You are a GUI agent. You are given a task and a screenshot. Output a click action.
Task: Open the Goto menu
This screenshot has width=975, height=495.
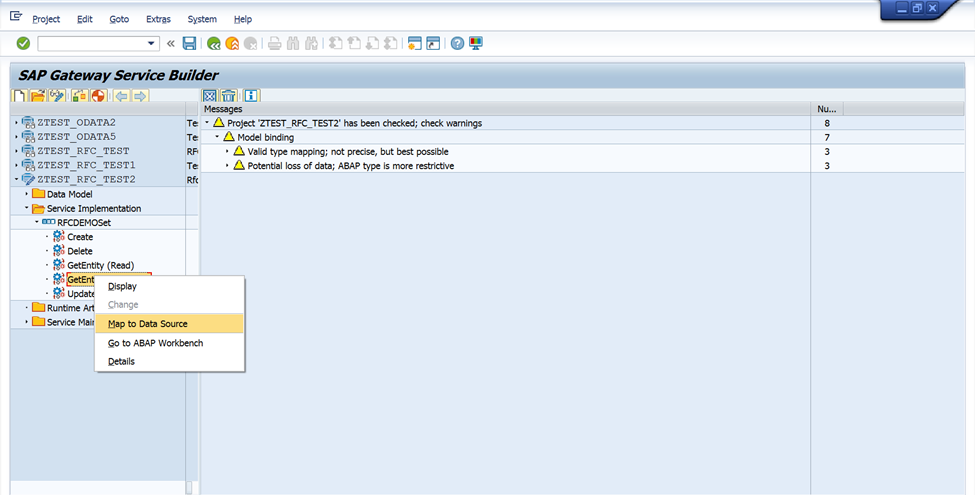click(119, 19)
